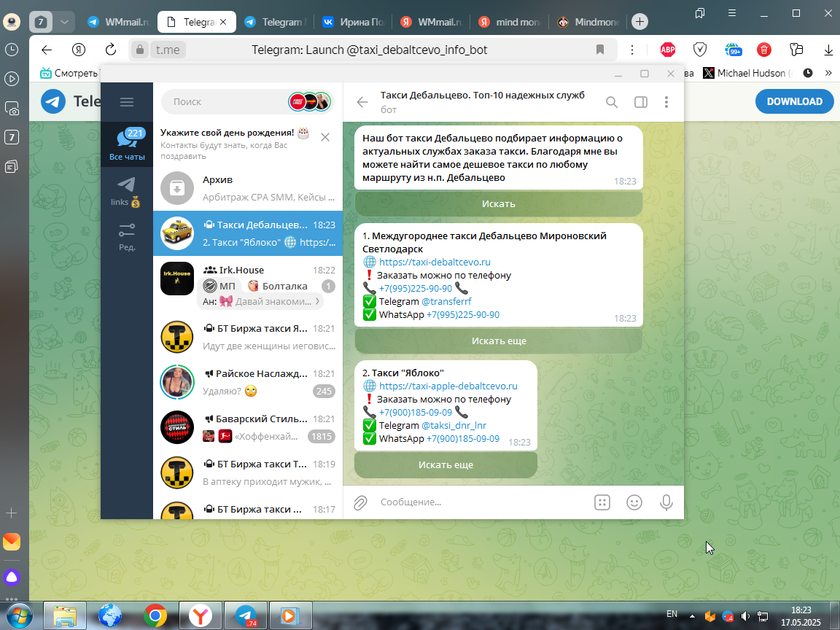Open Telegram hamburger menu
Image resolution: width=840 pixels, height=630 pixels.
[x=127, y=102]
